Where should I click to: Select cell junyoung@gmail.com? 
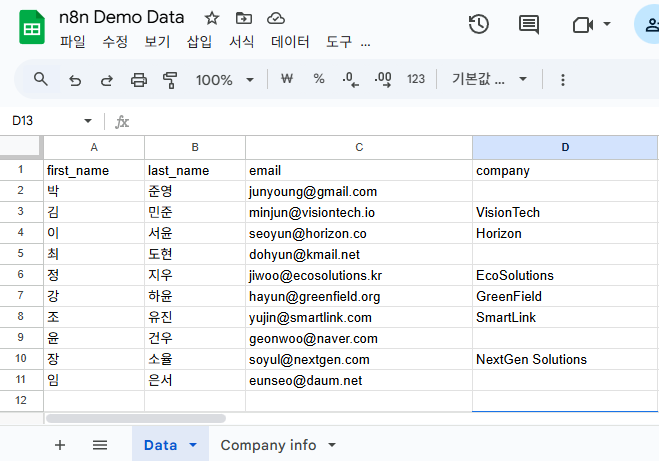[359, 191]
